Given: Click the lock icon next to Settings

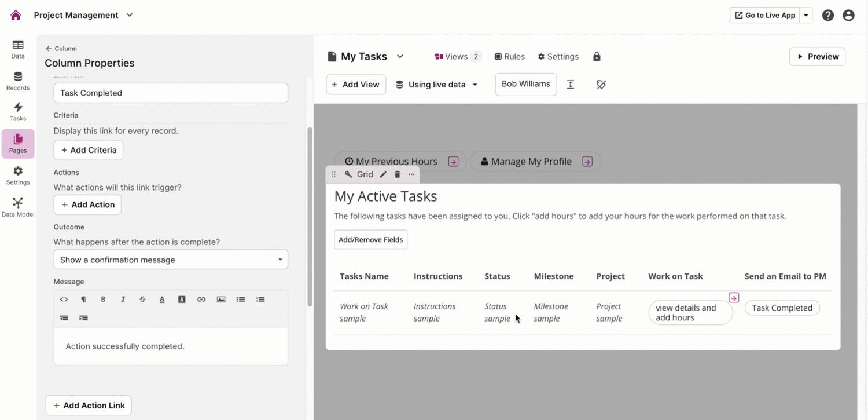Looking at the screenshot, I should [x=597, y=57].
